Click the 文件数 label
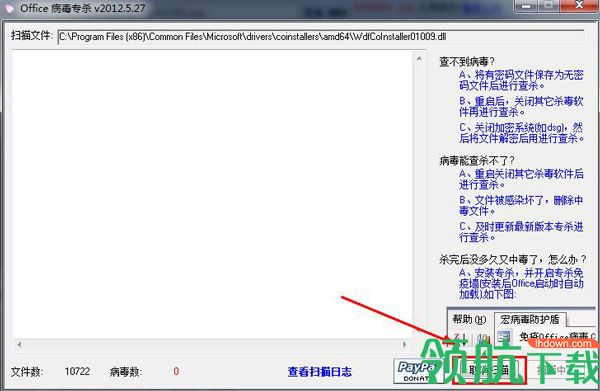 click(27, 371)
